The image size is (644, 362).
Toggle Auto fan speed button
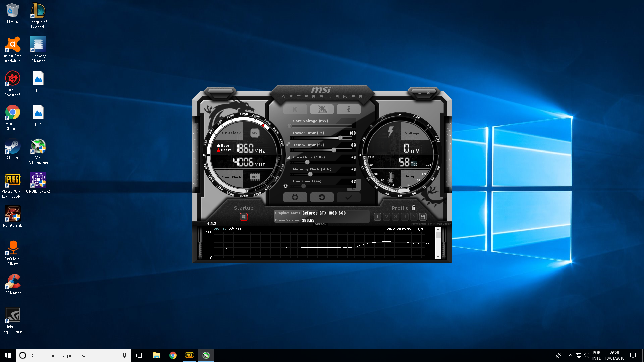[355, 189]
